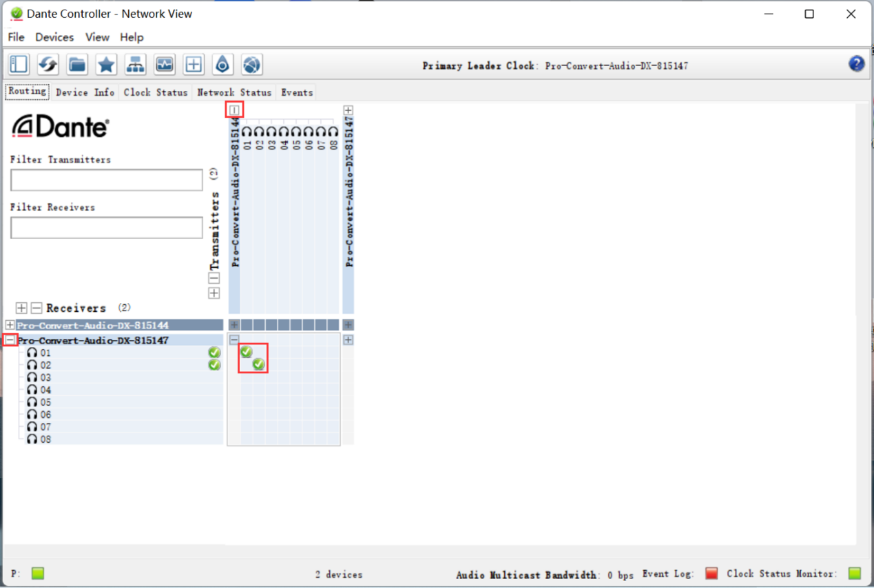Collapse all receivers with minus button
Screen dimensions: 874x588
pyautogui.click(x=37, y=308)
